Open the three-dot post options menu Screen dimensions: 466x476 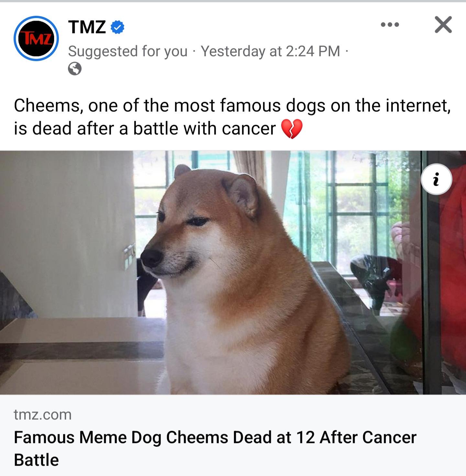pyautogui.click(x=390, y=25)
